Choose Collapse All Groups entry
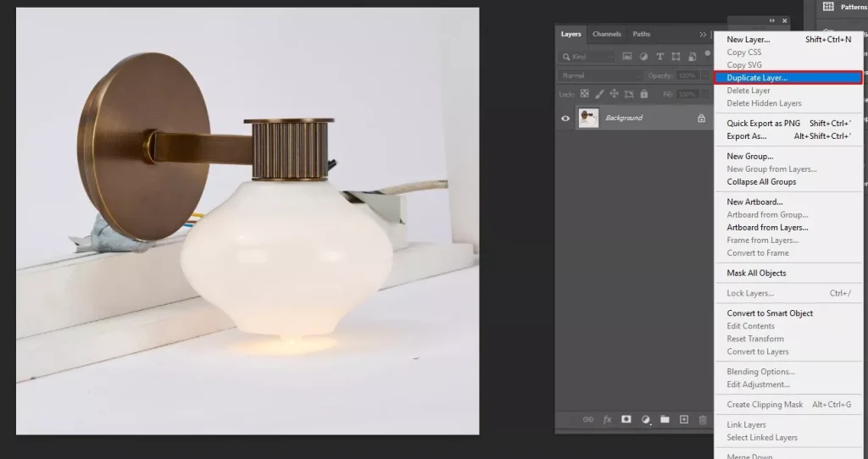The height and width of the screenshot is (459, 868). pos(788,181)
